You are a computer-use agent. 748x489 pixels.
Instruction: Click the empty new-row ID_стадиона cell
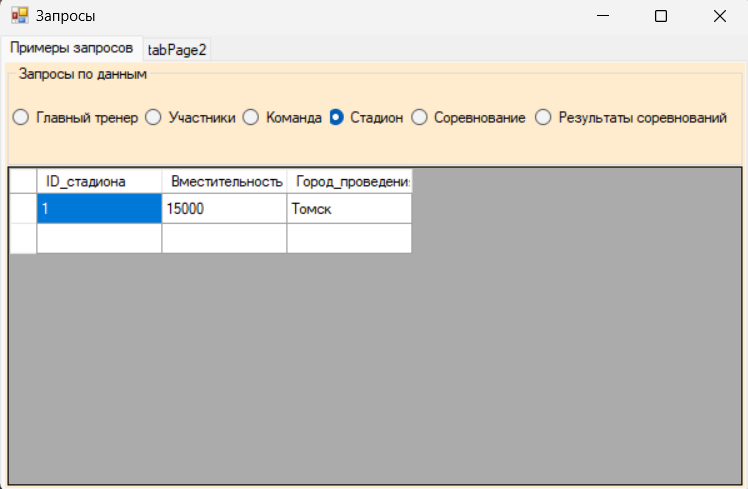pos(99,238)
